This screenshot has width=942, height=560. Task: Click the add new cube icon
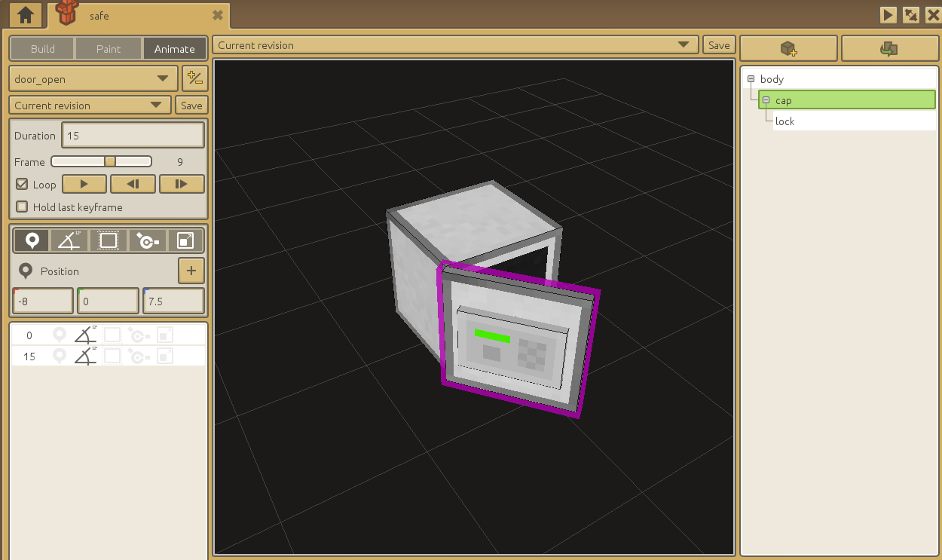point(788,49)
